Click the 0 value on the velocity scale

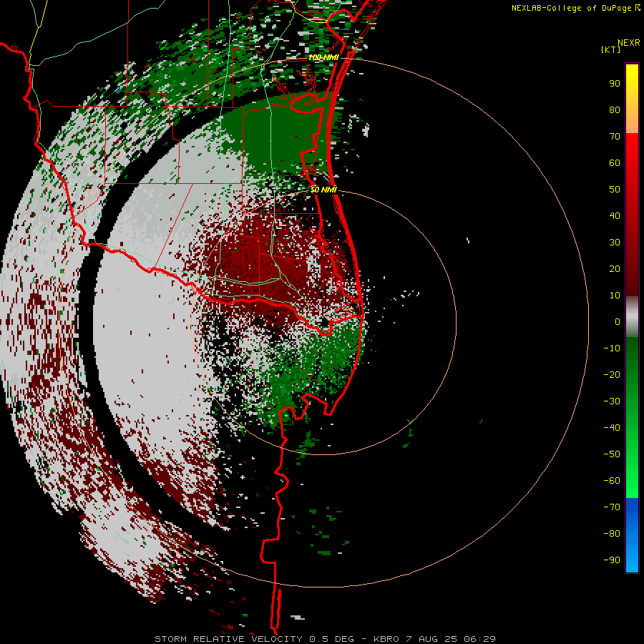click(618, 322)
